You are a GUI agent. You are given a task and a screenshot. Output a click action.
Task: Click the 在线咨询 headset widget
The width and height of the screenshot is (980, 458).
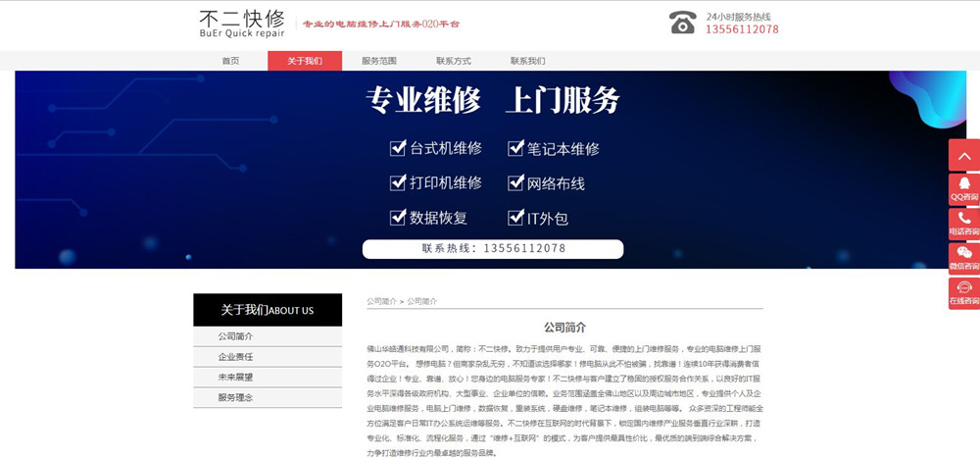(963, 293)
